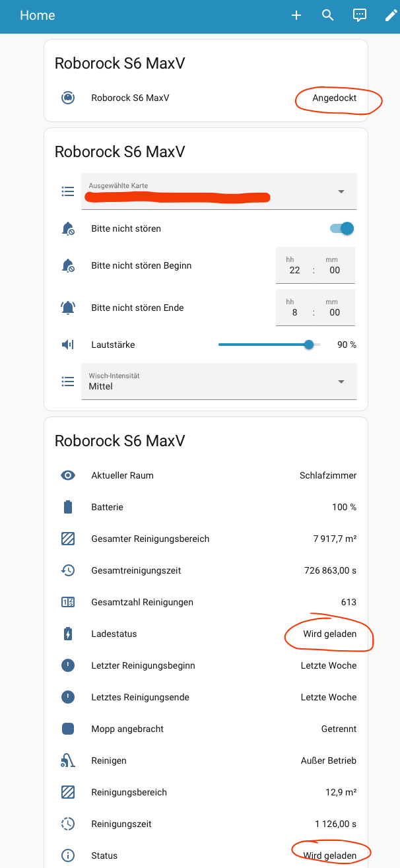Open the assistant chat bubble icon

pyautogui.click(x=359, y=15)
